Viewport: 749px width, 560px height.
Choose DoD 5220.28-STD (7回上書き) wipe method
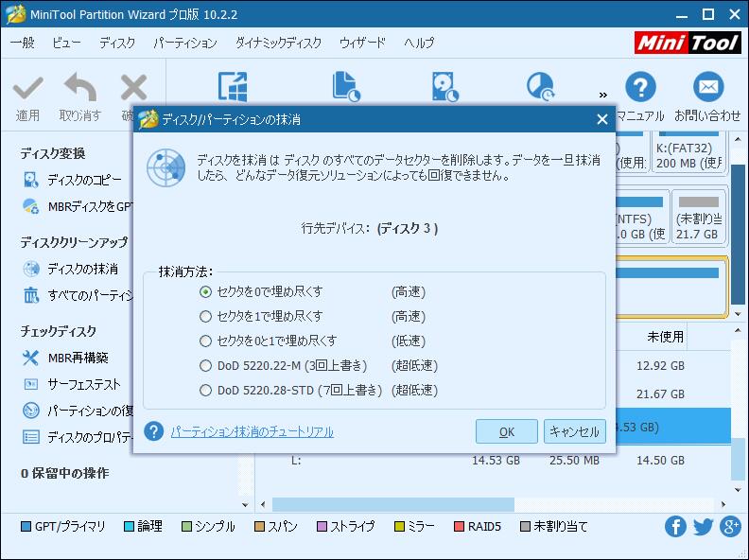[x=206, y=390]
